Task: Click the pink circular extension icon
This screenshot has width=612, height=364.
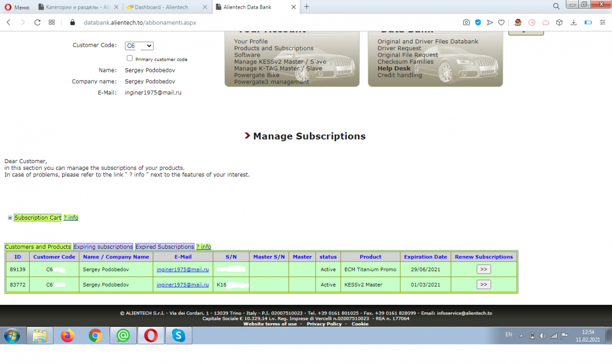Action: pos(532,22)
